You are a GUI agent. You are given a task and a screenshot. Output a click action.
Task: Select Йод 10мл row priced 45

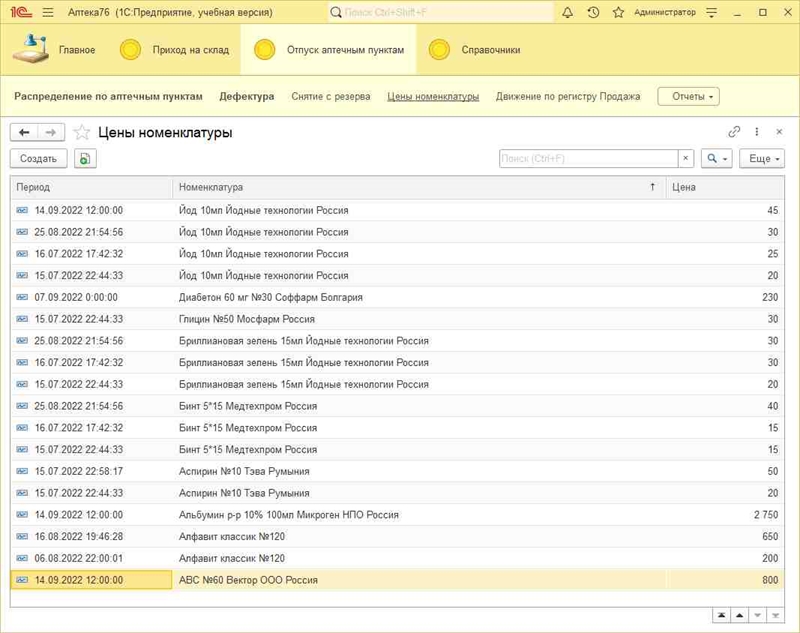[x=397, y=210]
